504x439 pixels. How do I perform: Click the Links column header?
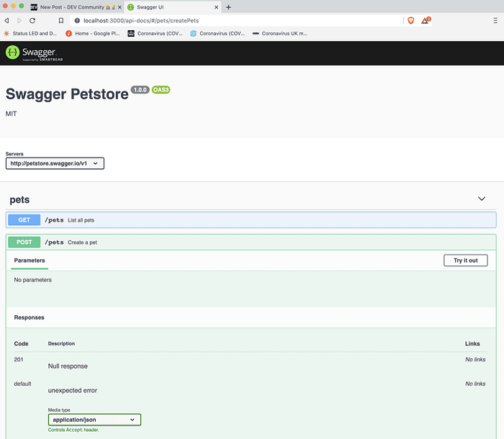pos(472,343)
